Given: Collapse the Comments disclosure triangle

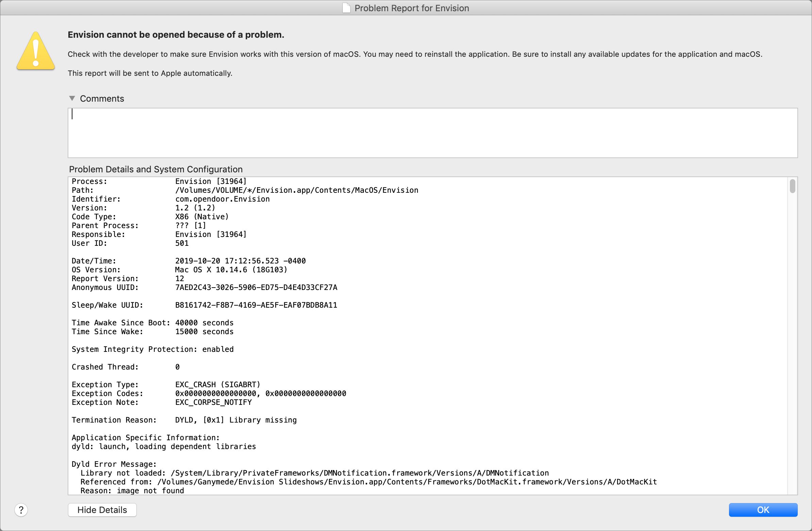Looking at the screenshot, I should [72, 98].
